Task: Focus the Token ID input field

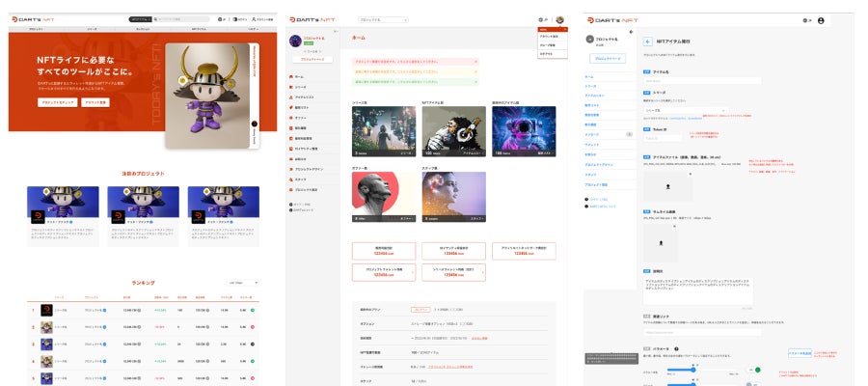Action: tap(663, 138)
